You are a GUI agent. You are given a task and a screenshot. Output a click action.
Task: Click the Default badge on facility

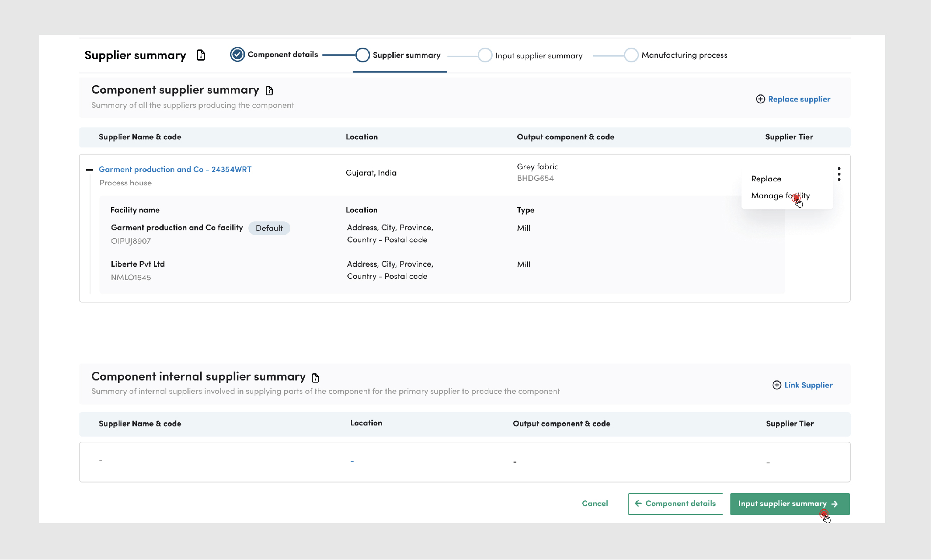click(x=269, y=229)
